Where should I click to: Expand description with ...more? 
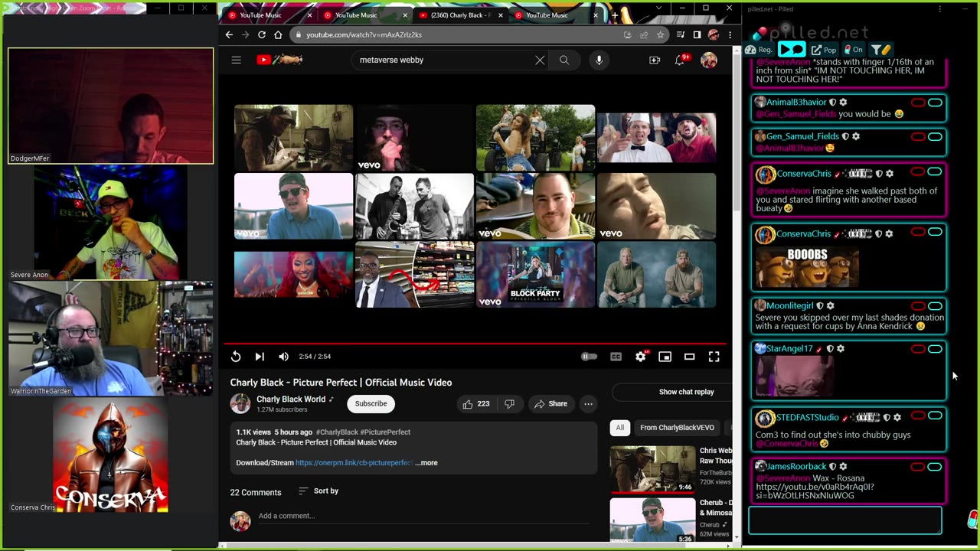pyautogui.click(x=426, y=463)
